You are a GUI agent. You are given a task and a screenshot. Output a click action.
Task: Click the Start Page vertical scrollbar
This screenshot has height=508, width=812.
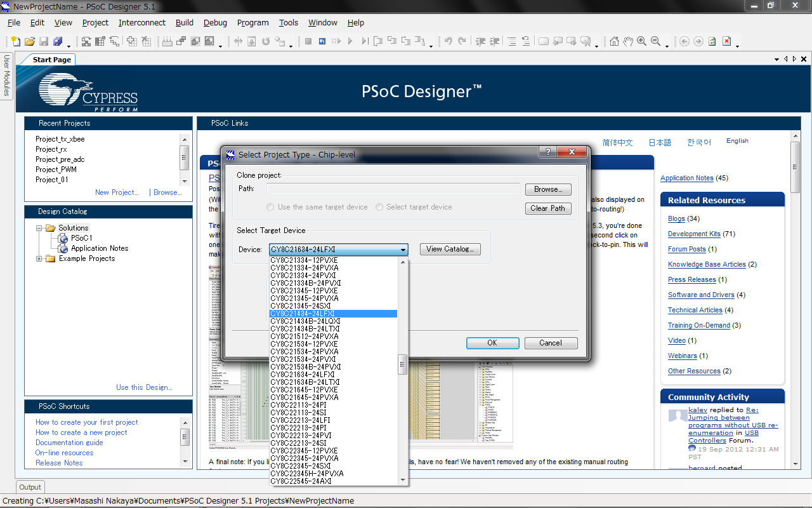pyautogui.click(x=795, y=168)
